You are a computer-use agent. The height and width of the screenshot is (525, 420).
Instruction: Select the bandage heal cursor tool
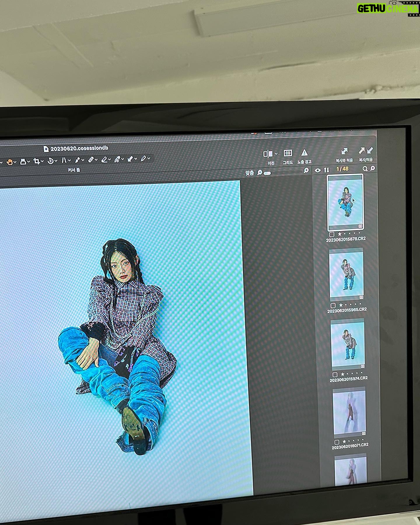[x=91, y=160]
